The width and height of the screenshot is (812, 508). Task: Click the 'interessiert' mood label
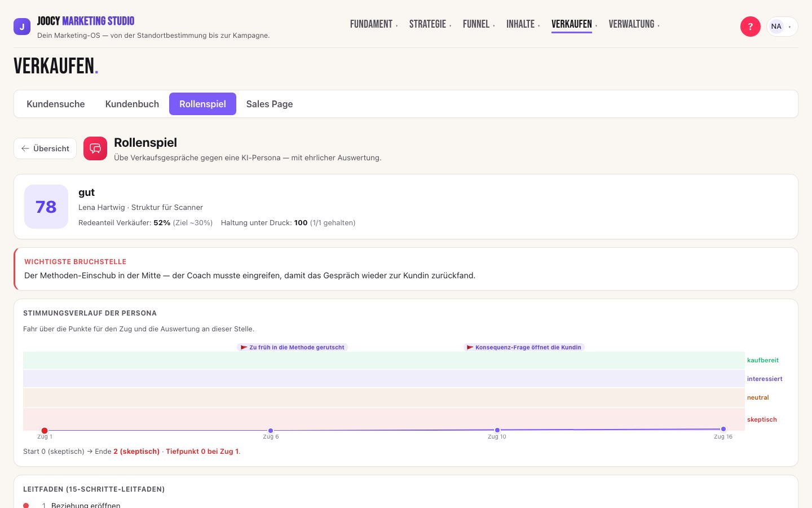pyautogui.click(x=765, y=379)
